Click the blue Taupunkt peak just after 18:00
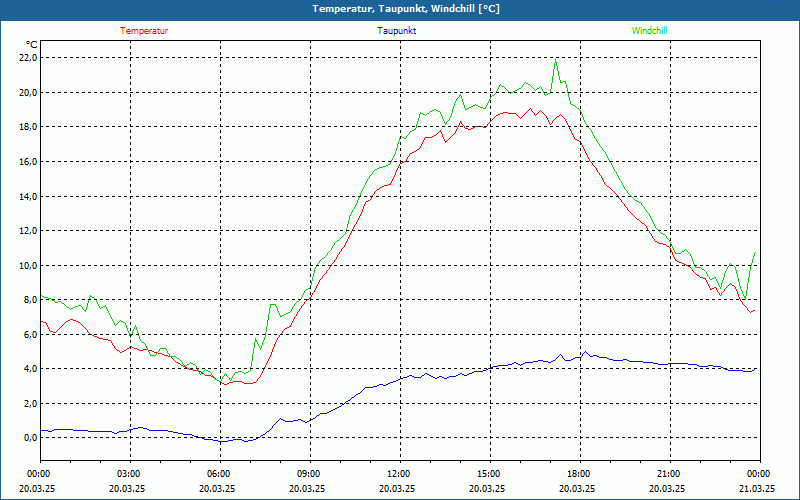This screenshot has width=800, height=500. 585,352
